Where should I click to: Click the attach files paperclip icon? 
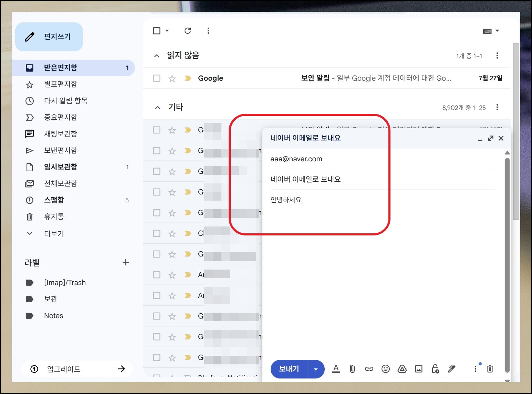point(352,369)
